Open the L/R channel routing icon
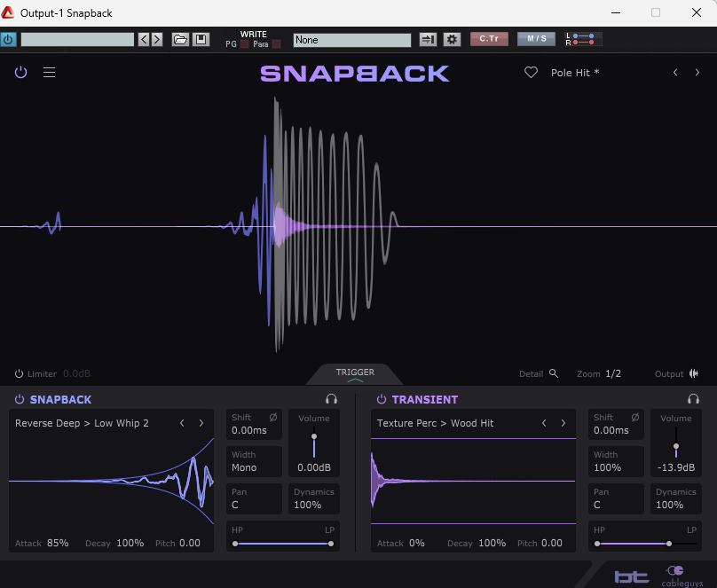Screen dimensions: 717x588 tap(584, 39)
